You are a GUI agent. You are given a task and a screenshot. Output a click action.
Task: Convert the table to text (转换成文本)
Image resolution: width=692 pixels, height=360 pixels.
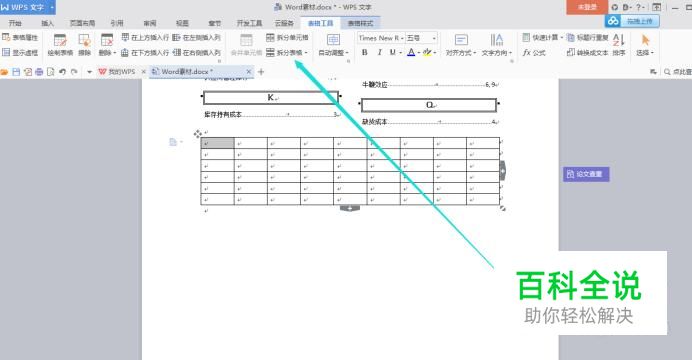587,52
